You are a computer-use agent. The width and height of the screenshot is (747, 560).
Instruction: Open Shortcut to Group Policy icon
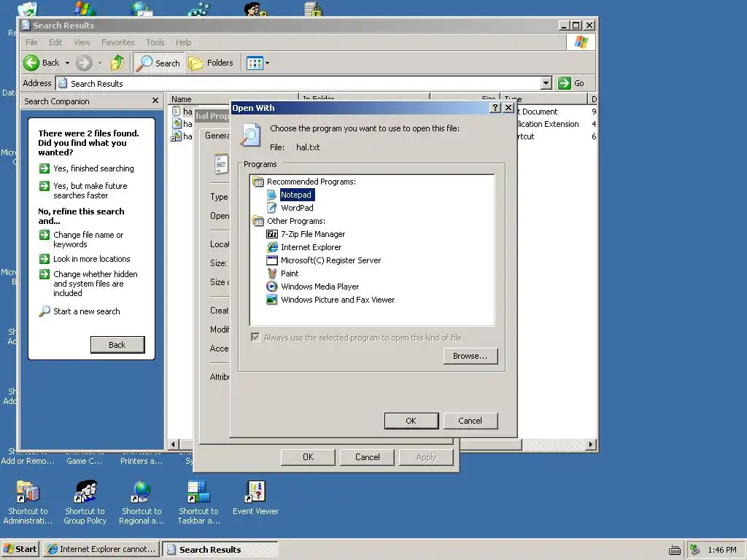[x=85, y=502]
